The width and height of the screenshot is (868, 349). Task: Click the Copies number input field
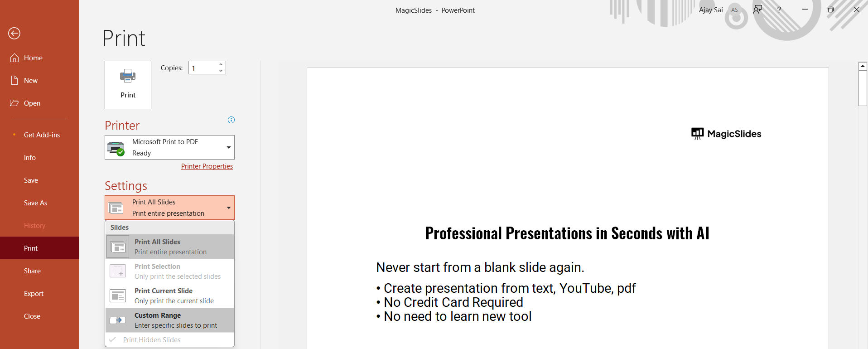203,68
